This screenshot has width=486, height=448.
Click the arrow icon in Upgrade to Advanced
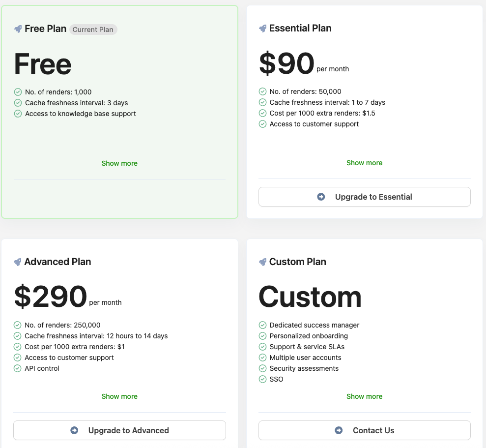tap(74, 430)
